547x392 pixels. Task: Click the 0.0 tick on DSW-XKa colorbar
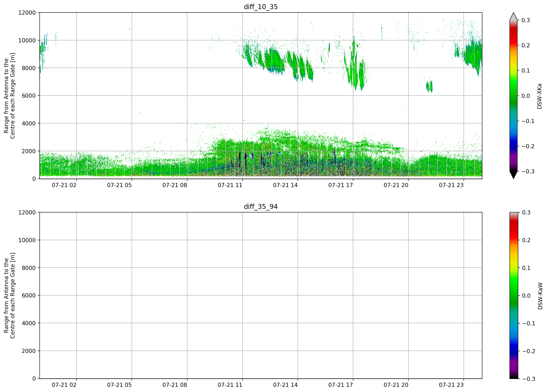[x=526, y=96]
